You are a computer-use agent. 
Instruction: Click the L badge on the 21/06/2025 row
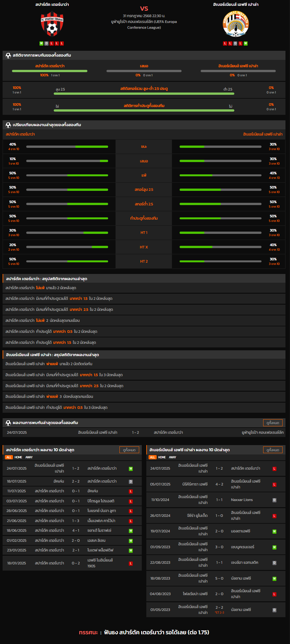point(131,521)
